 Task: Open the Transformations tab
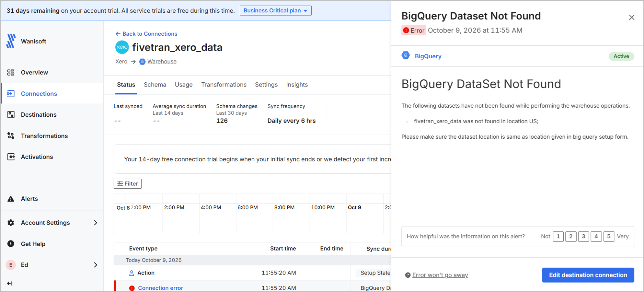[x=224, y=85]
